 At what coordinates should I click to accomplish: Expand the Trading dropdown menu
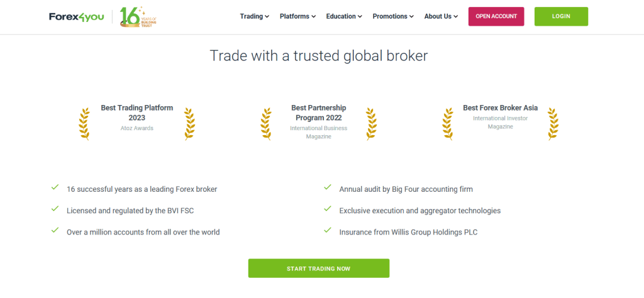click(255, 16)
